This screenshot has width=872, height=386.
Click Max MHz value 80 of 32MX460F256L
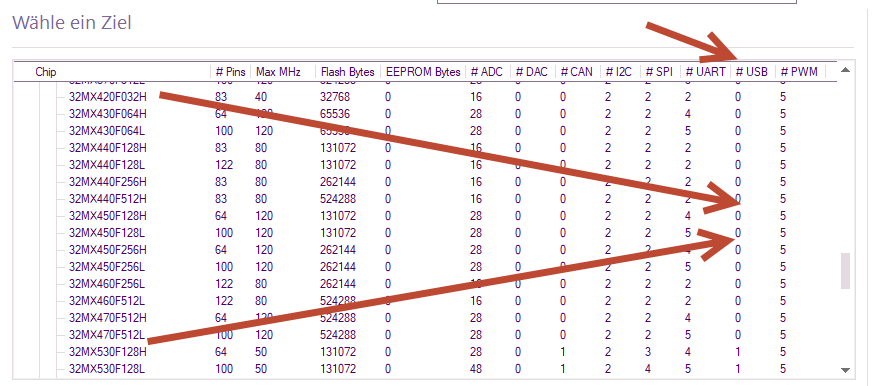click(261, 284)
